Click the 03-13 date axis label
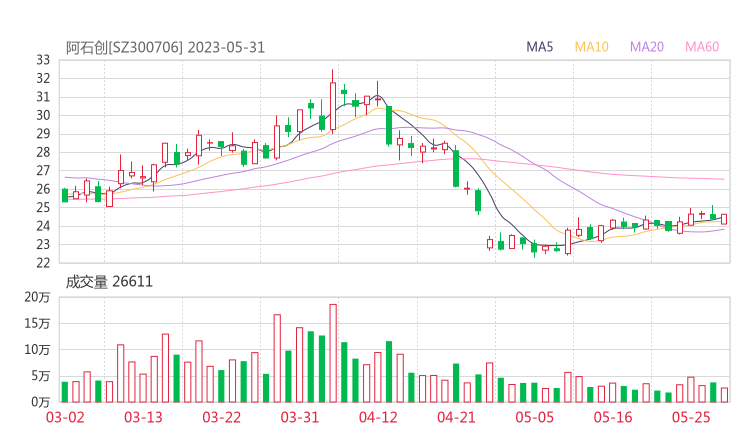The height and width of the screenshot is (440, 740). [143, 417]
